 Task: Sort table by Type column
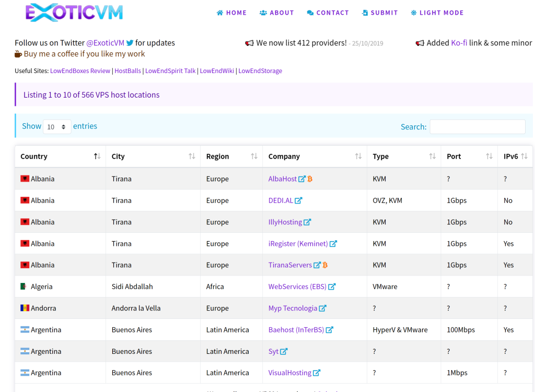click(404, 157)
